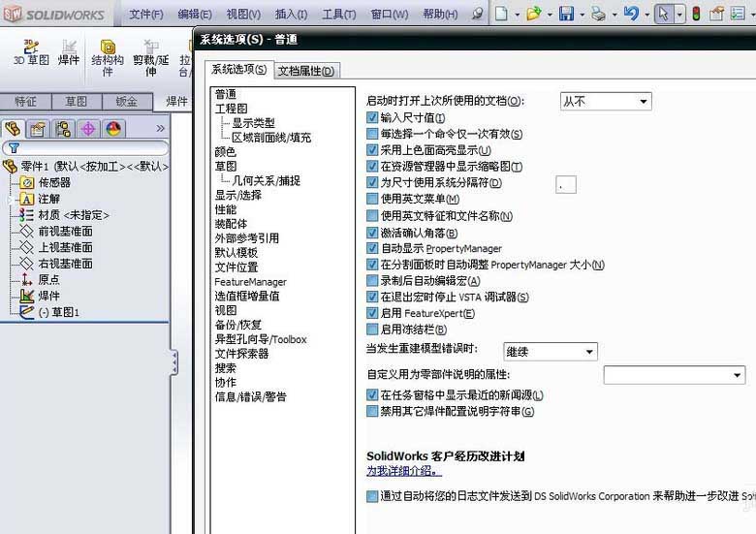
Task: Toggle 激活确认角落 checkbox
Action: point(372,233)
